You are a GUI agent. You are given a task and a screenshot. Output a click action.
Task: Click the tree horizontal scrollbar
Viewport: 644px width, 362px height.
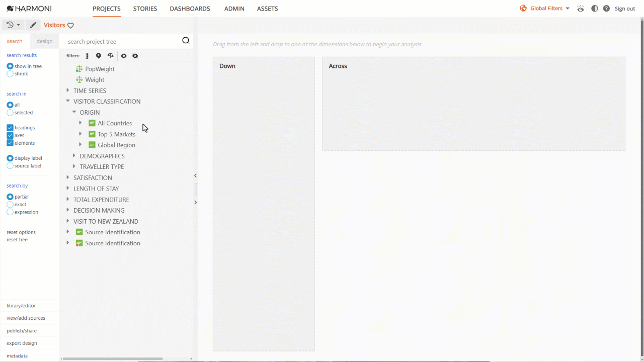pyautogui.click(x=113, y=358)
